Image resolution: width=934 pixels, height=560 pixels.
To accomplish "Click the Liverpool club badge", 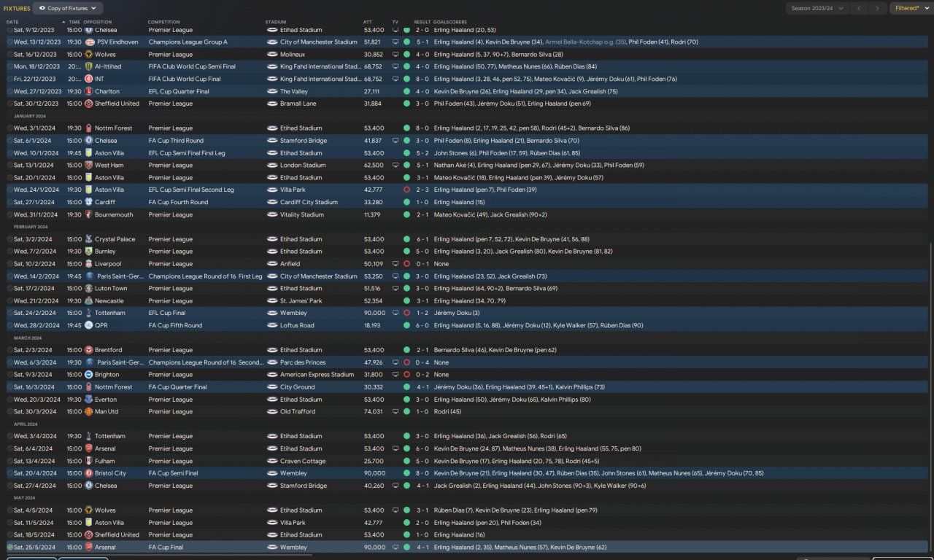I will click(x=88, y=264).
